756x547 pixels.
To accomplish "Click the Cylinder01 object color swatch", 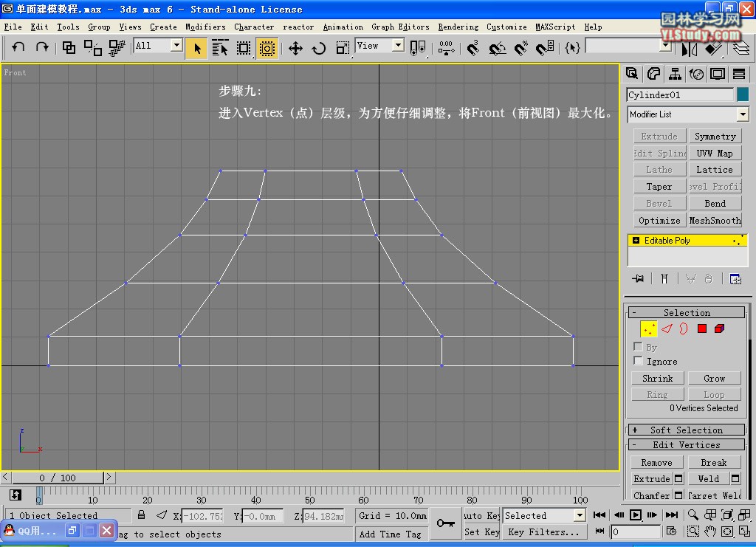I will [743, 94].
